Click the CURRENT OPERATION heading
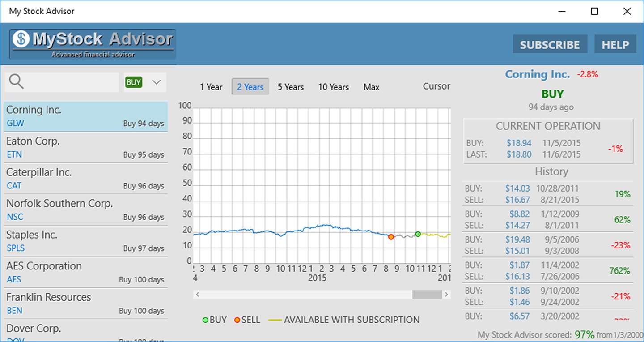The height and width of the screenshot is (342, 644). [548, 126]
